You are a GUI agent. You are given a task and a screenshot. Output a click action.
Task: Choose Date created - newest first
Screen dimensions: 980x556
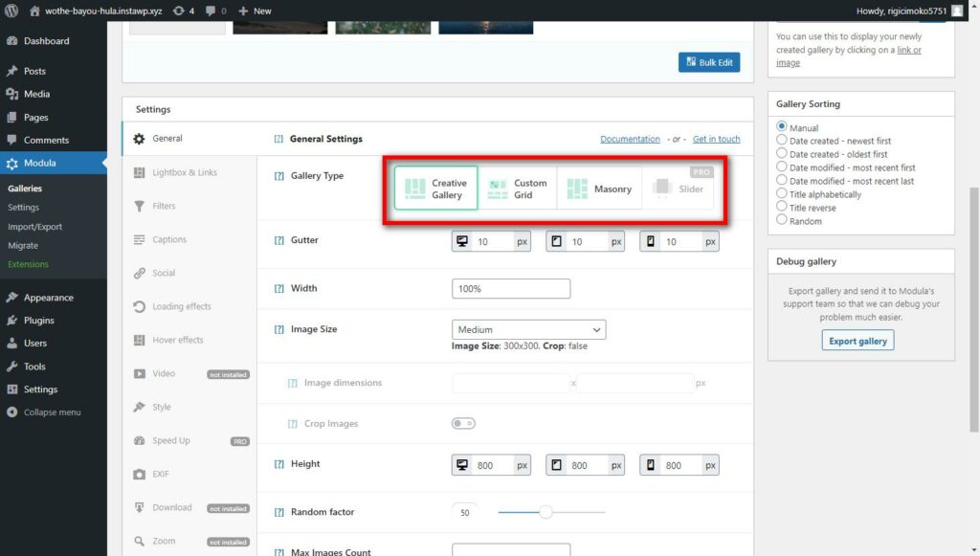pos(782,141)
